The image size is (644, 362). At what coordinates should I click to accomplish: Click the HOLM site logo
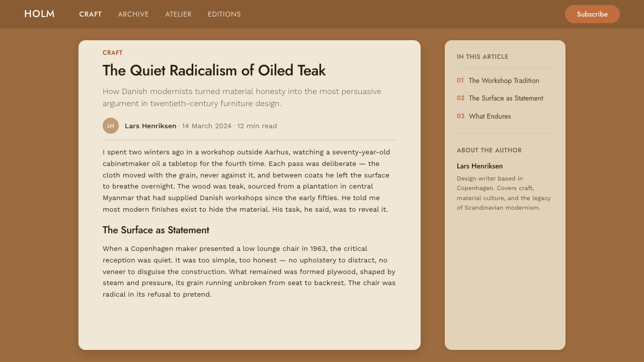[39, 14]
